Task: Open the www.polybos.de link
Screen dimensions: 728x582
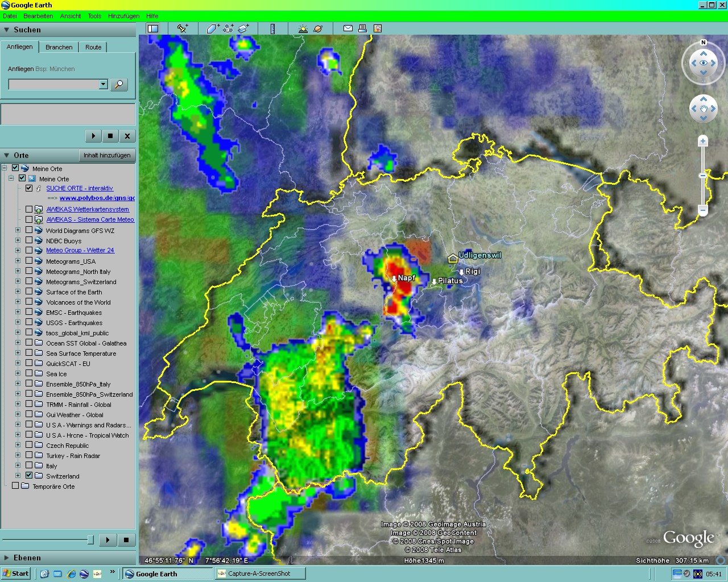Action: (x=97, y=198)
